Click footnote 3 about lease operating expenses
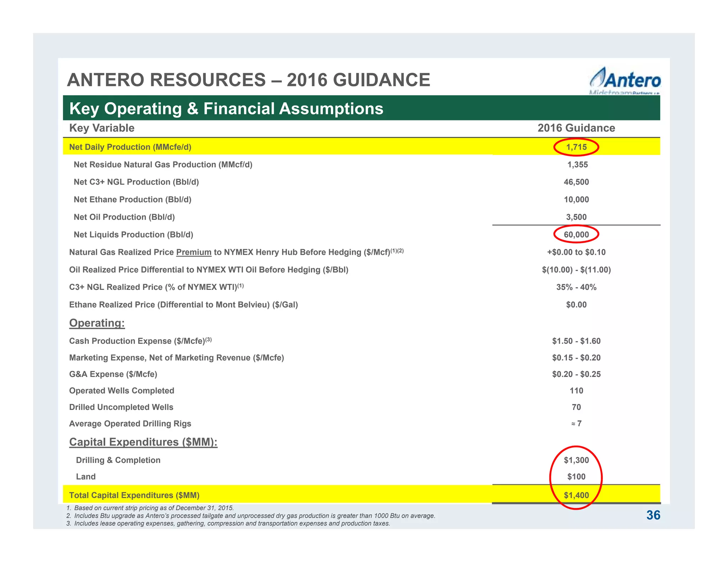 228,524
